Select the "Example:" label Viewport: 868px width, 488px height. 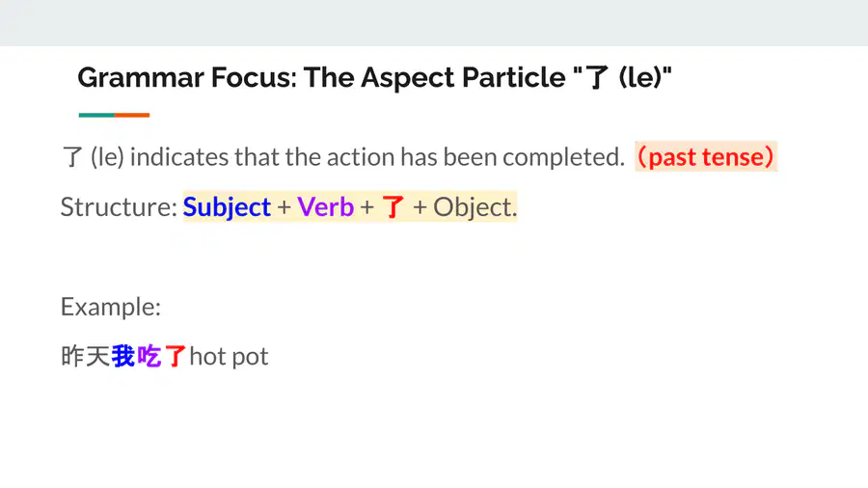[111, 307]
